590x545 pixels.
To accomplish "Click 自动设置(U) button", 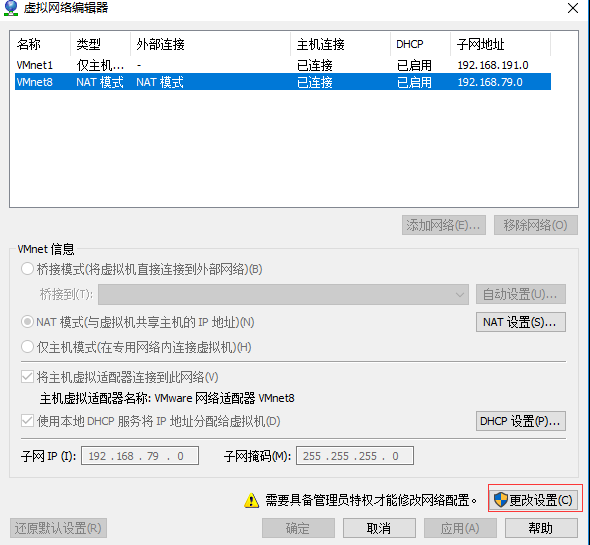I will click(521, 294).
